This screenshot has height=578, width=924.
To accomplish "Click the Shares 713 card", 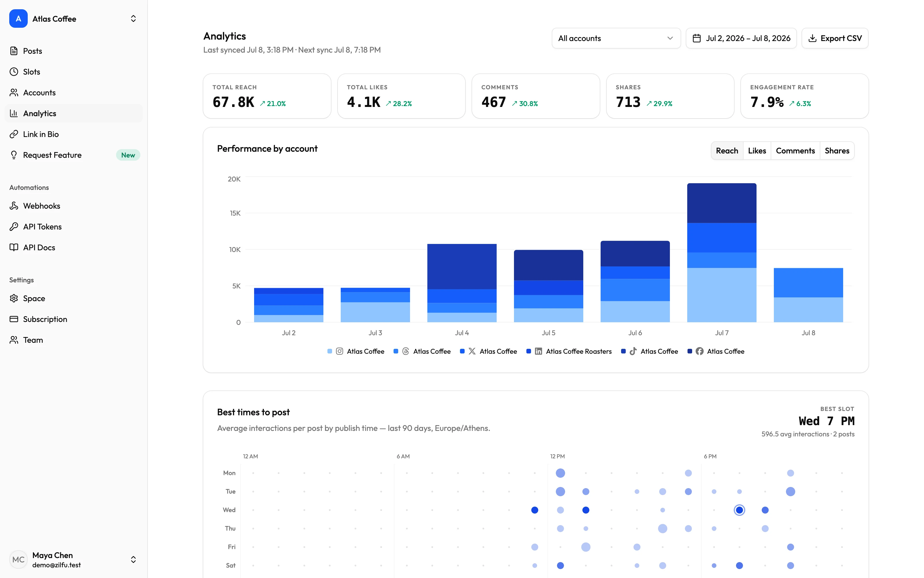I will (670, 96).
